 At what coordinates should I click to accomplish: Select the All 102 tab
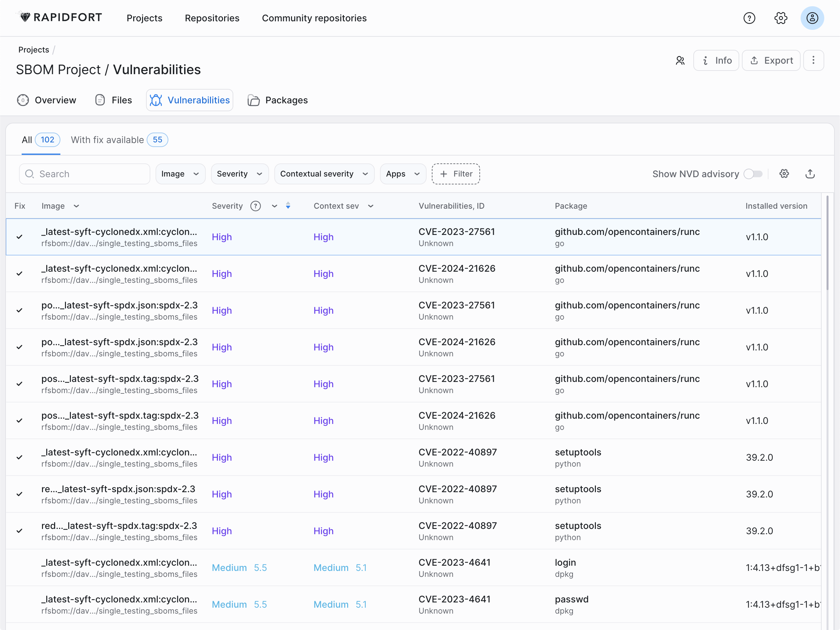(41, 140)
